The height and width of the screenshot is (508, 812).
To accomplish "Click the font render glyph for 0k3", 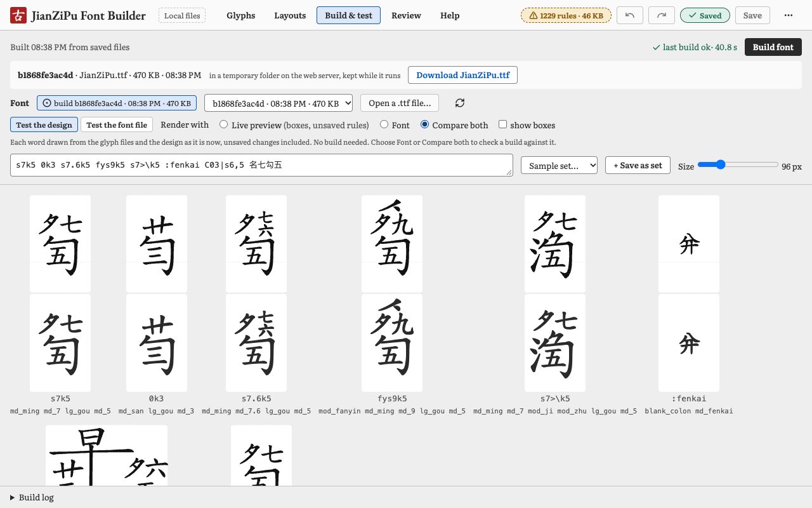I will tap(157, 343).
